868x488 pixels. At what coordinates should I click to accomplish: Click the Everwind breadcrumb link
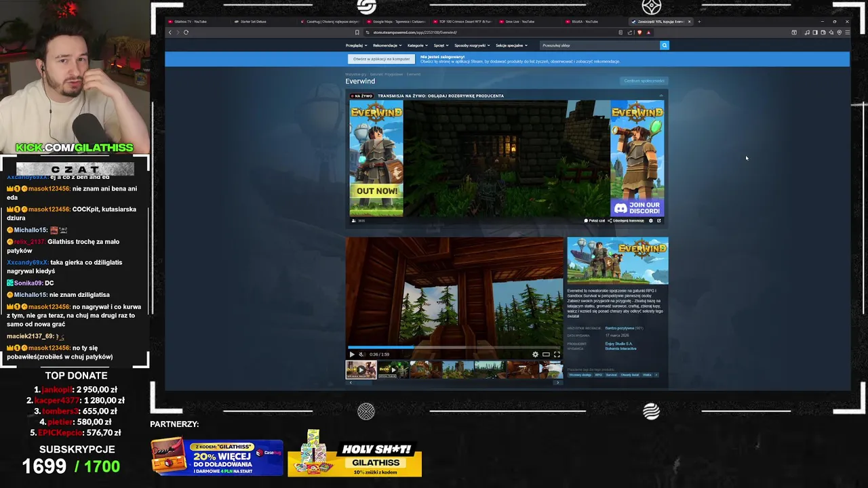point(413,74)
